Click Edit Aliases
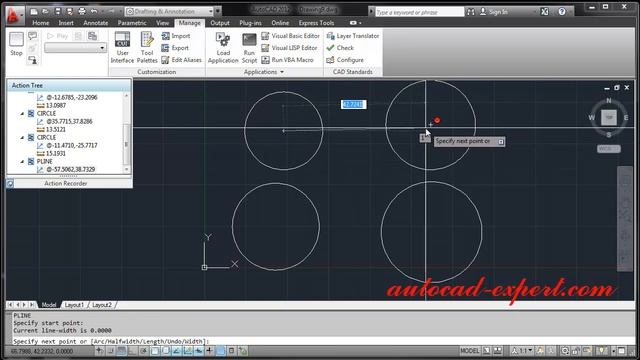Screen dimensions: 640x360 click(182, 60)
